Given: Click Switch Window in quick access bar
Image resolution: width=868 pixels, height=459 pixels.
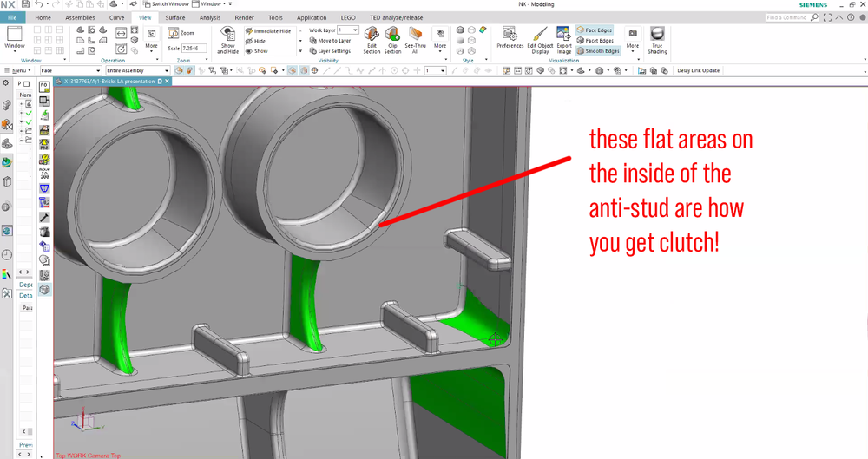Looking at the screenshot, I should pyautogui.click(x=166, y=3).
